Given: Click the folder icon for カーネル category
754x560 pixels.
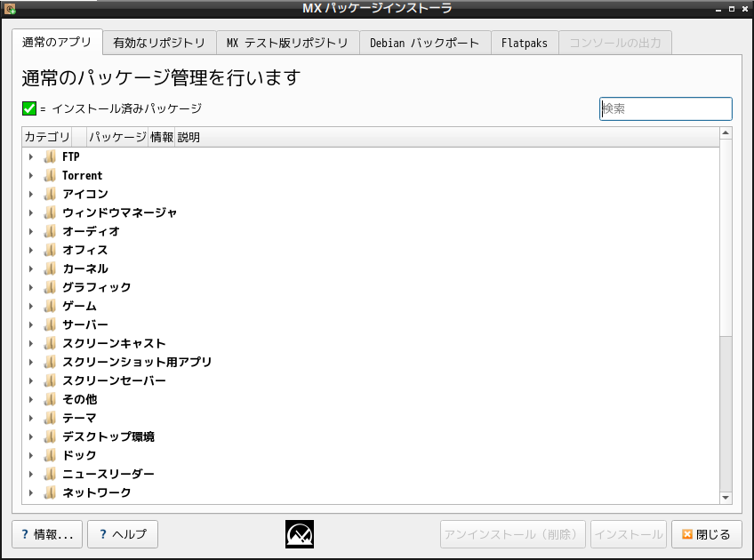Looking at the screenshot, I should click(49, 268).
